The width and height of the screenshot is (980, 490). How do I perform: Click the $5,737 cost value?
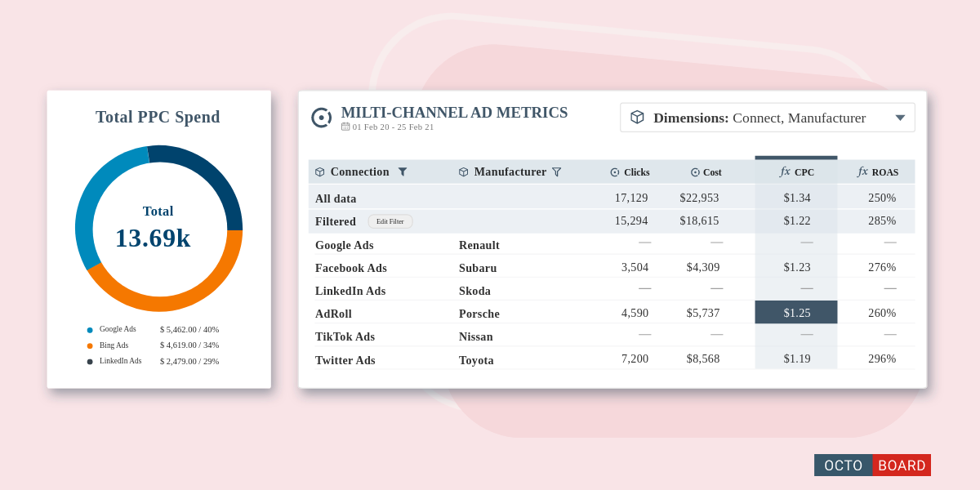click(x=703, y=313)
